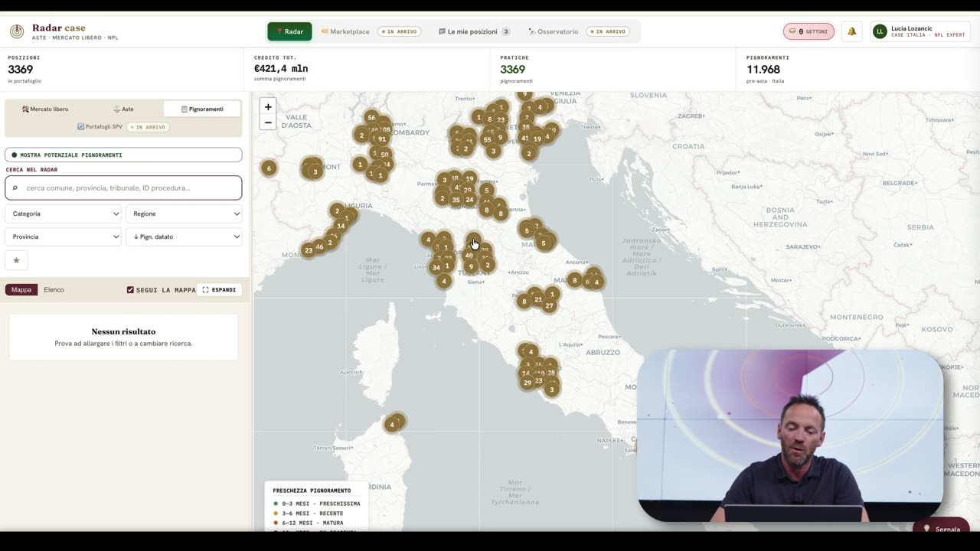Click the presenter webcam video overlay
980x551 pixels.
(790, 435)
